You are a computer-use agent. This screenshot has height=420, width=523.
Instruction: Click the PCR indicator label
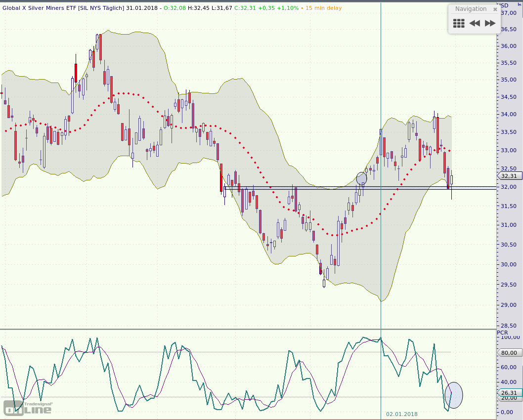[502, 333]
